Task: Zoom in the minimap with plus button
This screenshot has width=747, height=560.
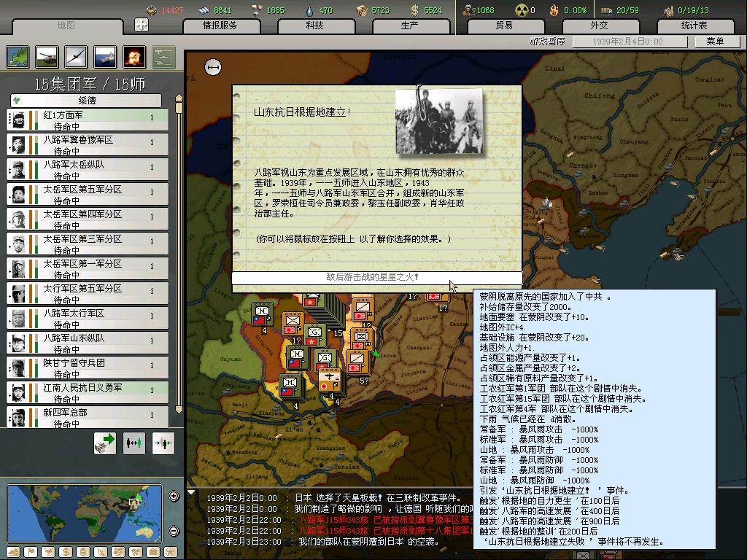Action: tap(174, 497)
